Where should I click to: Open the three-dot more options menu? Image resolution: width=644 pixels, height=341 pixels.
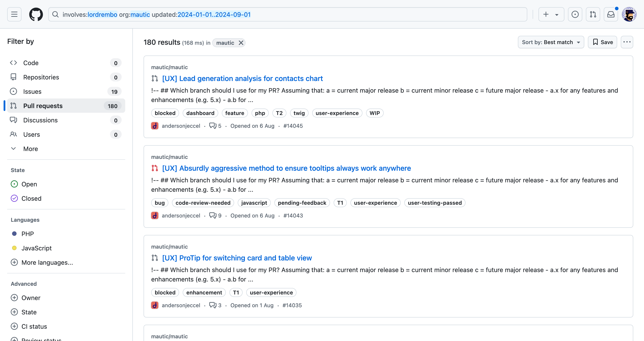click(627, 42)
